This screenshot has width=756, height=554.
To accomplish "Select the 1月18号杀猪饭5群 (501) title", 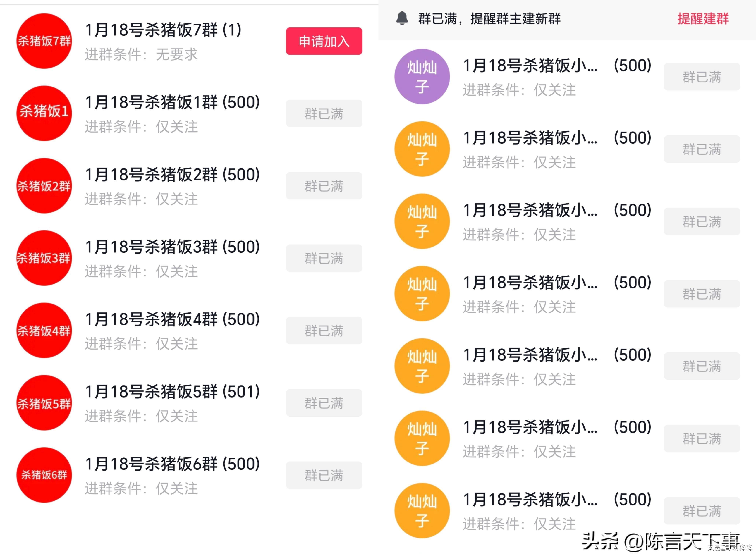I will click(172, 392).
